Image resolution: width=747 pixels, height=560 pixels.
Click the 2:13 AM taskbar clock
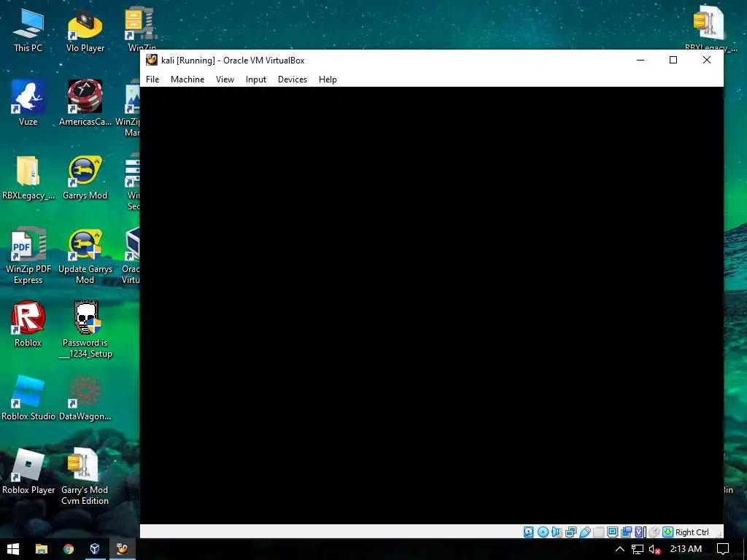point(686,549)
